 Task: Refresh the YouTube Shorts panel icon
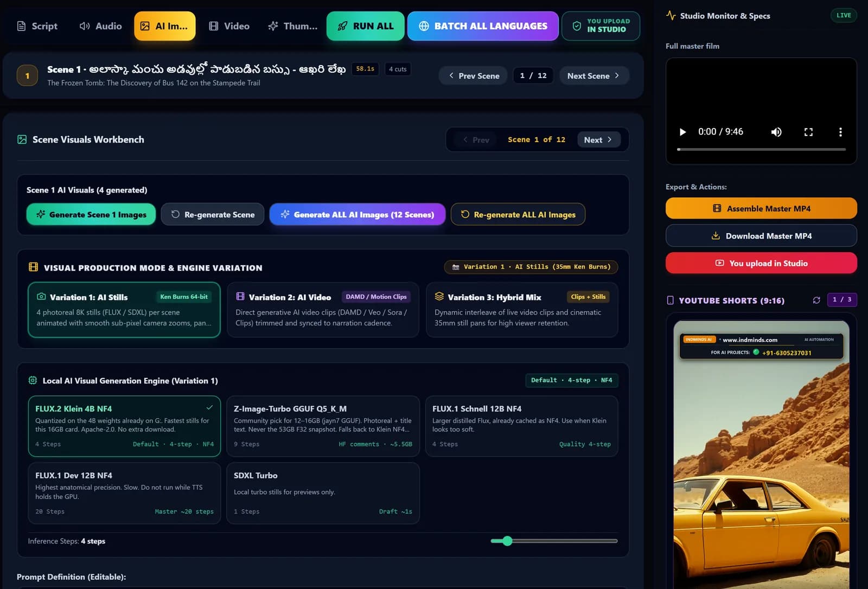coord(816,300)
